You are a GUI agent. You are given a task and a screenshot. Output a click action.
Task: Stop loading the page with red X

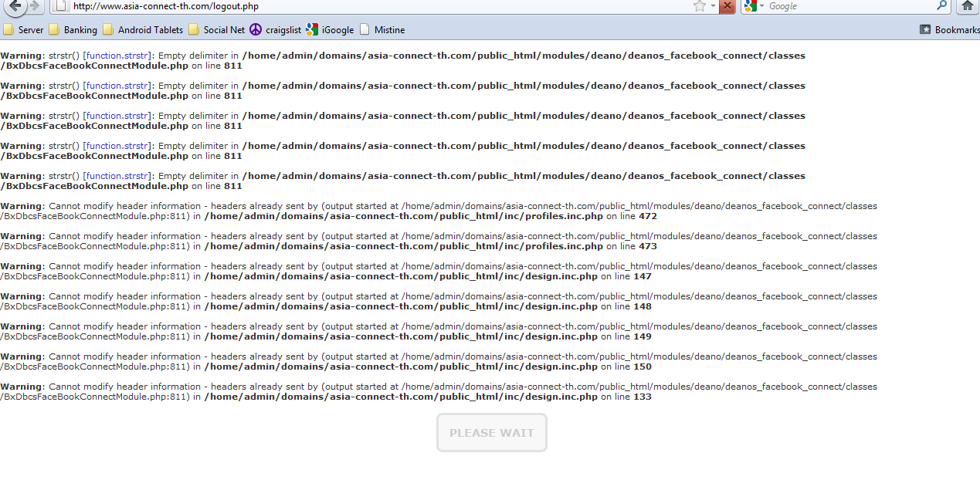727,6
